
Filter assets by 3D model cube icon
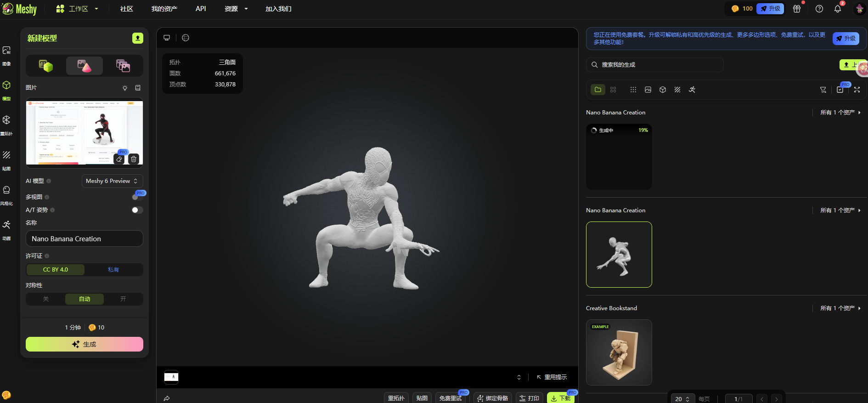click(x=663, y=90)
